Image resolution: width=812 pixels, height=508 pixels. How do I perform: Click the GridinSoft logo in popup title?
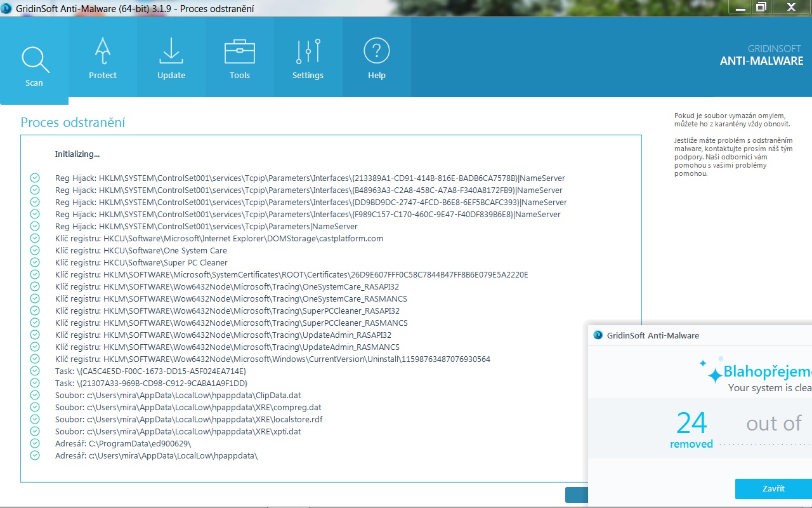pyautogui.click(x=598, y=335)
